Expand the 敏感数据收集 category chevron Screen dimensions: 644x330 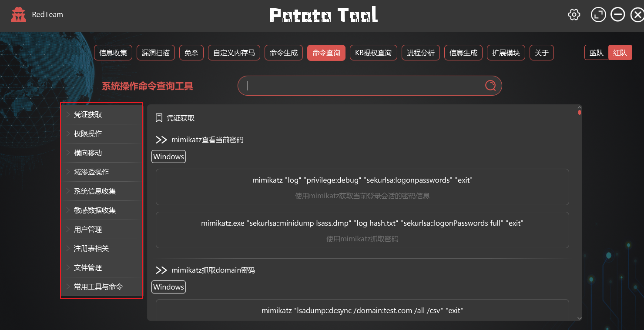(x=68, y=210)
